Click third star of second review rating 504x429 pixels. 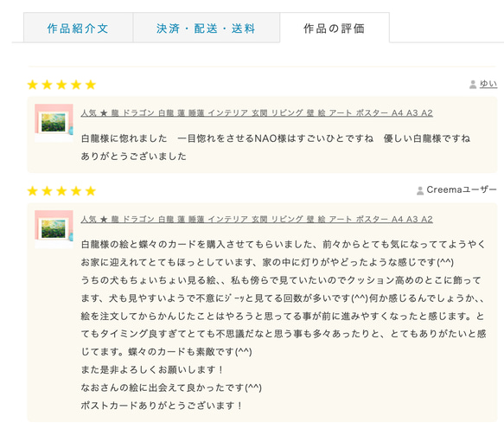61,191
